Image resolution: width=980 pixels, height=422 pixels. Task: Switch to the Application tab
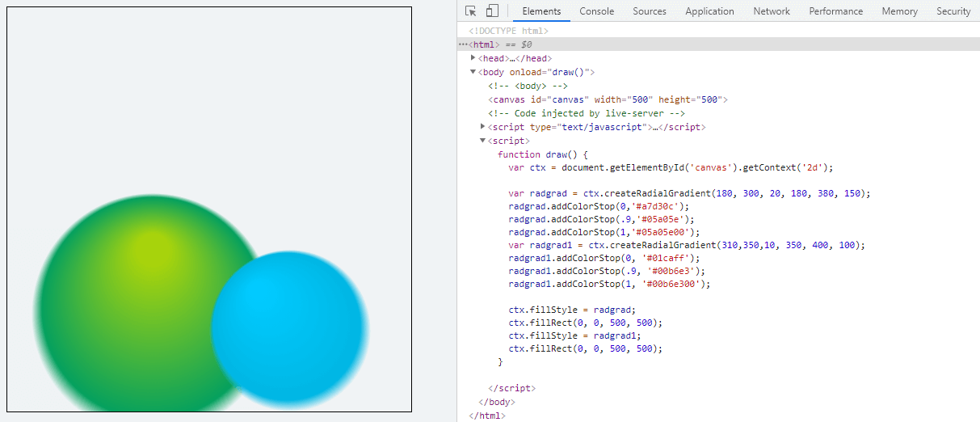pyautogui.click(x=709, y=11)
